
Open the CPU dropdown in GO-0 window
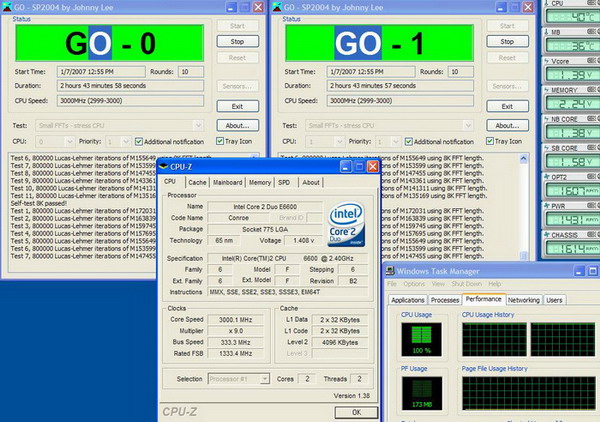coord(69,142)
